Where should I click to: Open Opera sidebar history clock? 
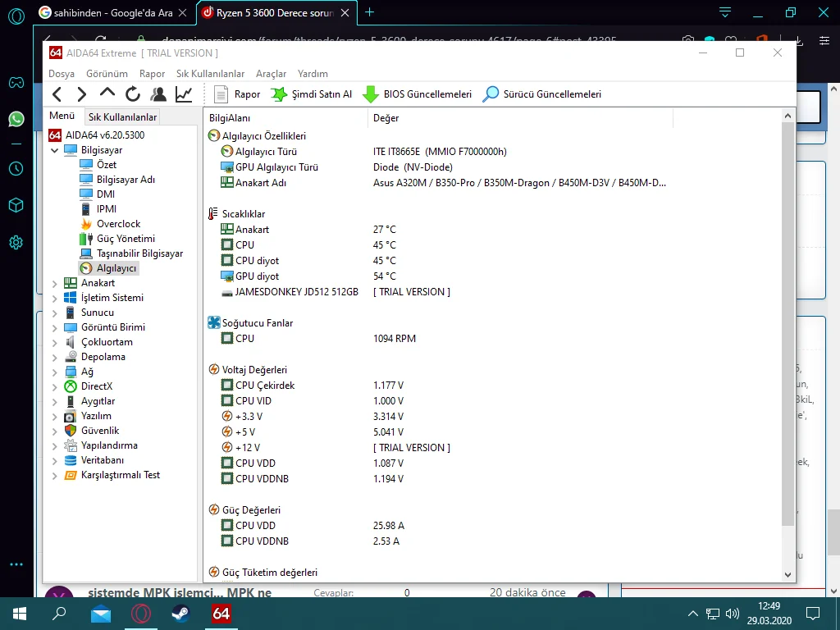(x=16, y=169)
